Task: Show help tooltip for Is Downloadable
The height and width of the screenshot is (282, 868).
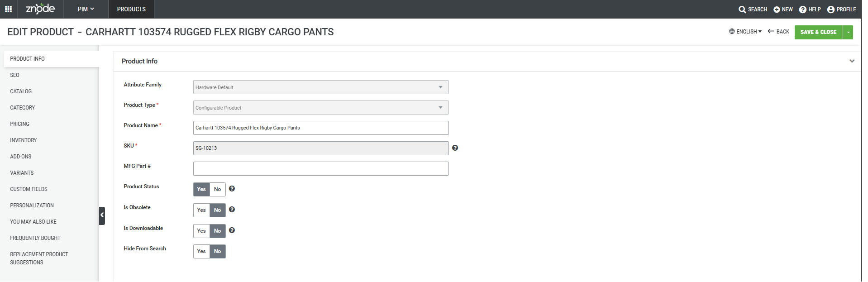Action: pyautogui.click(x=232, y=230)
